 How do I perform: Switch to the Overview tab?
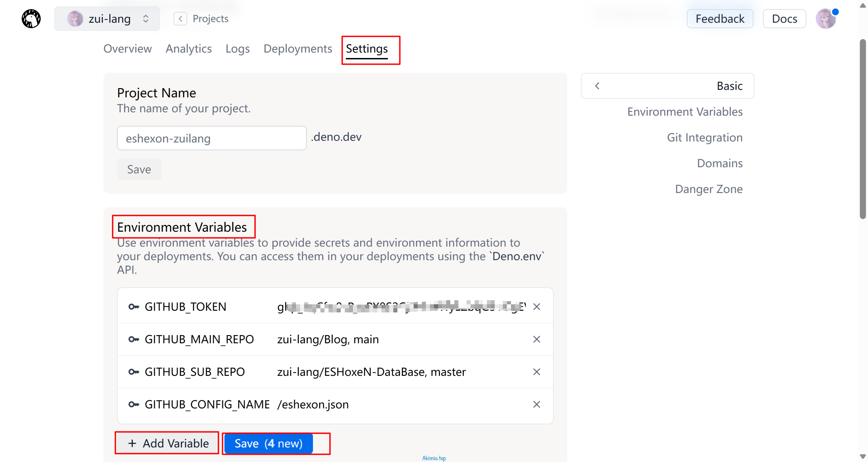click(x=127, y=49)
